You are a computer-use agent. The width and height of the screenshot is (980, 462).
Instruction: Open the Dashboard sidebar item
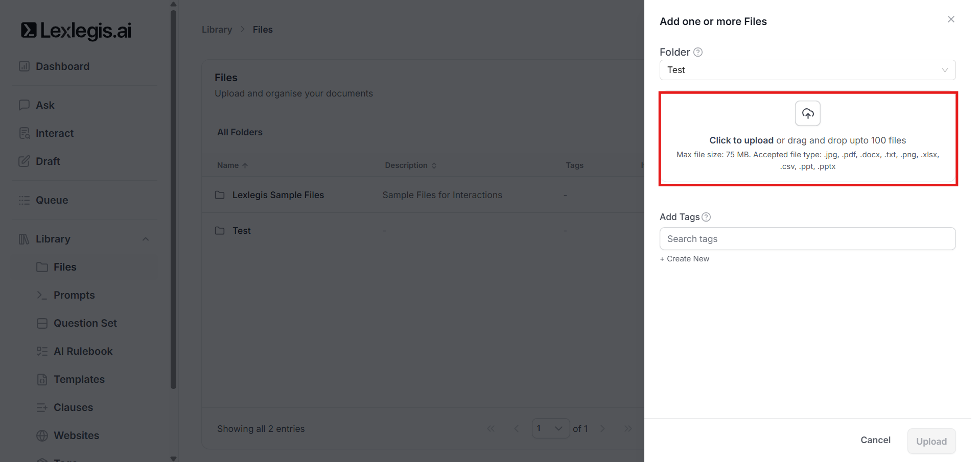[62, 66]
